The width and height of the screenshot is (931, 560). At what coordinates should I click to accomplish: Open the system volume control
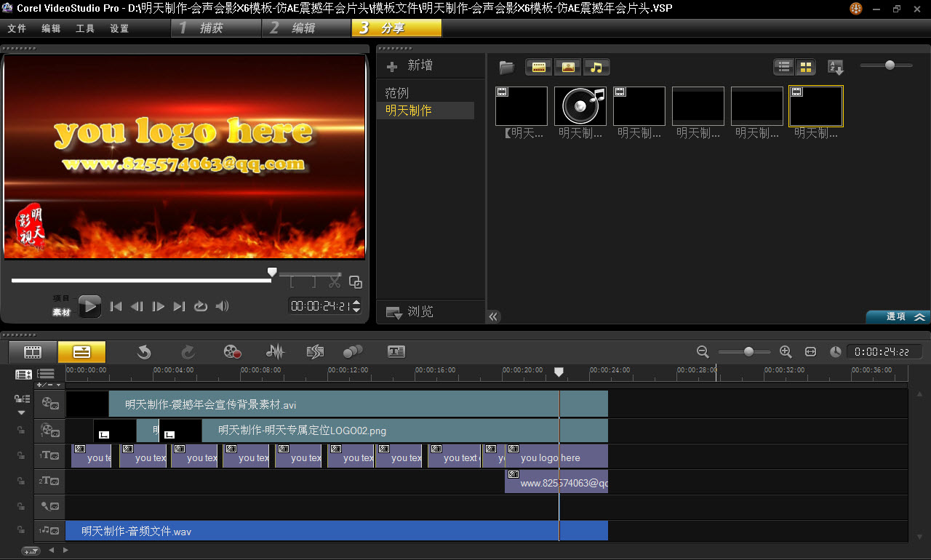pos(223,306)
